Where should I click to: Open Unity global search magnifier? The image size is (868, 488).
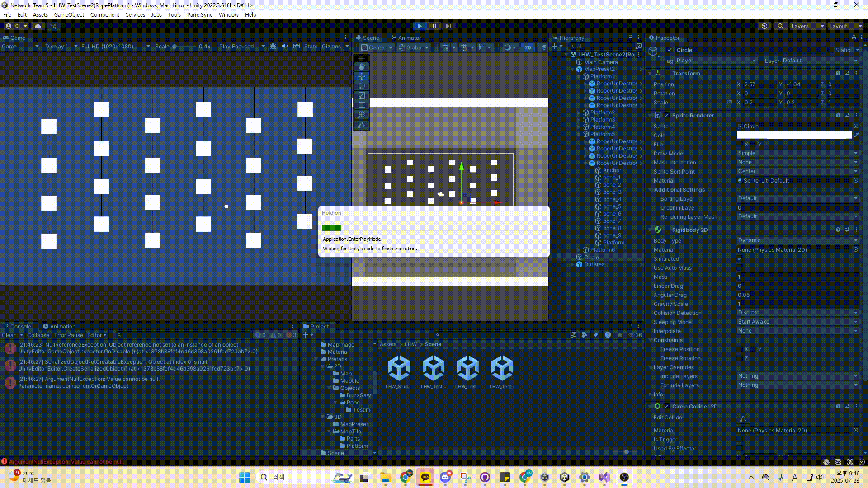pos(780,26)
